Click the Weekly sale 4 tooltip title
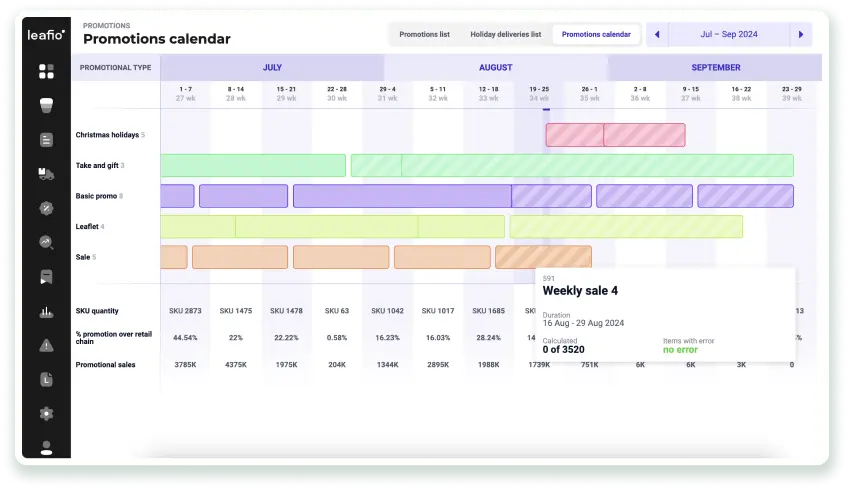 [x=580, y=291]
